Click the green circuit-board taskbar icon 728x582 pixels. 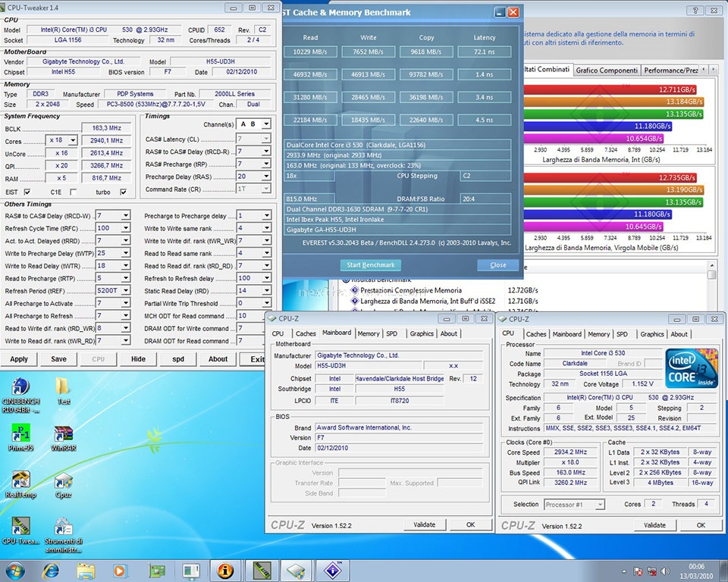click(156, 571)
